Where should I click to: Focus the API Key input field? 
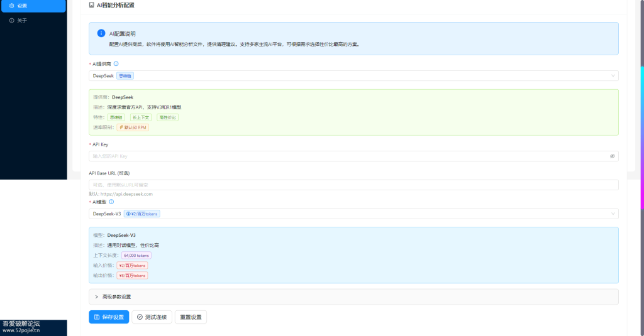point(346,156)
